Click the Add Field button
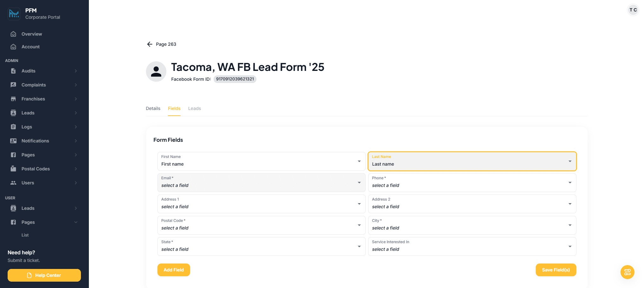 [174, 270]
